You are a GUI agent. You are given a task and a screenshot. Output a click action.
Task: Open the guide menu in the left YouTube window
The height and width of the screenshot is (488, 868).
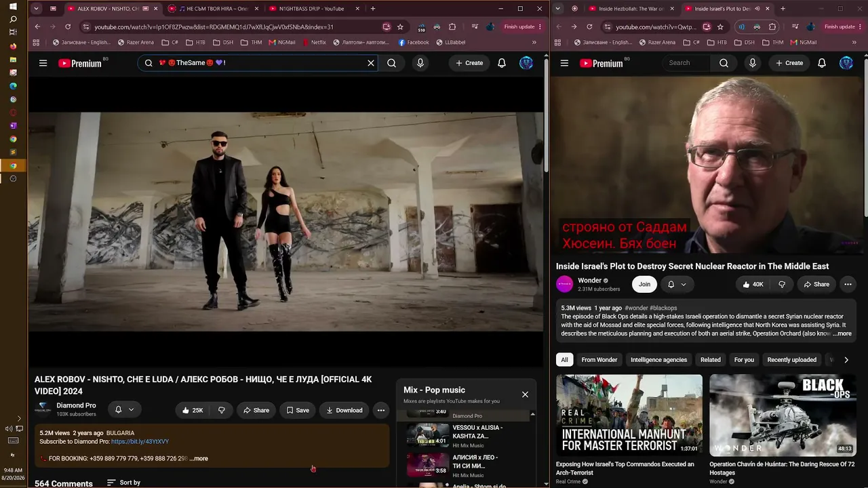tap(43, 63)
